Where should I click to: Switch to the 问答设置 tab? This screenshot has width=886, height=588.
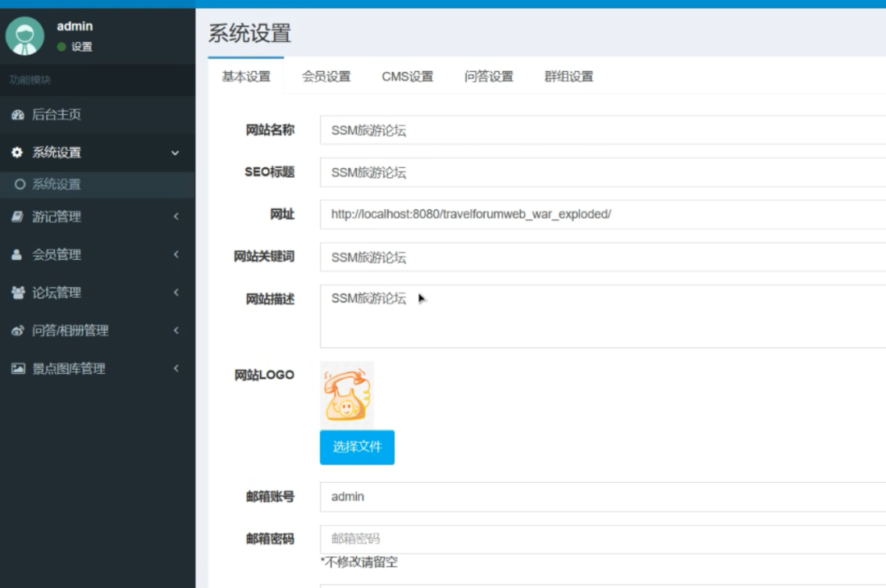tap(488, 76)
